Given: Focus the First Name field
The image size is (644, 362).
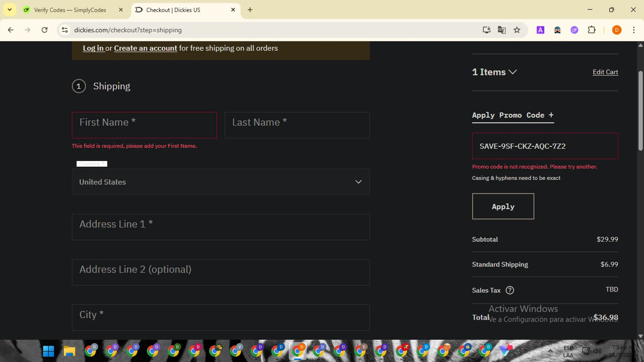Looking at the screenshot, I should point(144,125).
